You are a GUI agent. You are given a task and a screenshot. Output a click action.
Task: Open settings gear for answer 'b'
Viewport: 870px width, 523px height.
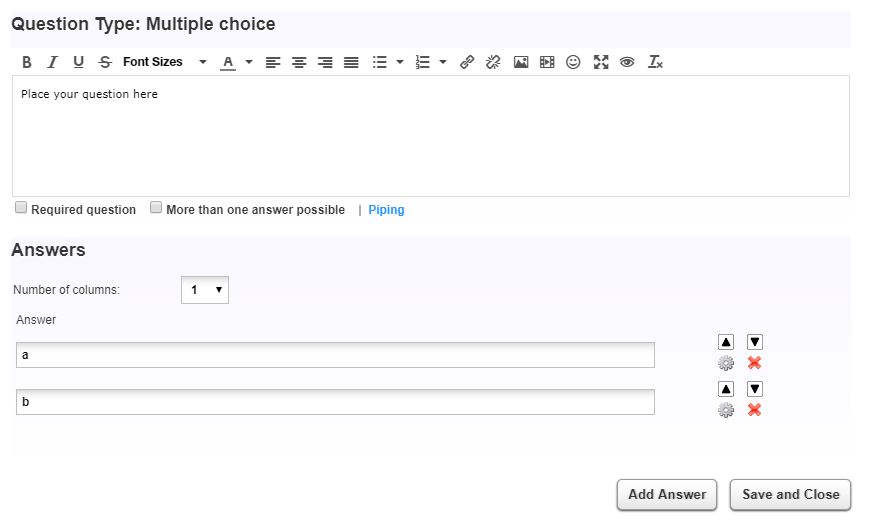coord(726,410)
